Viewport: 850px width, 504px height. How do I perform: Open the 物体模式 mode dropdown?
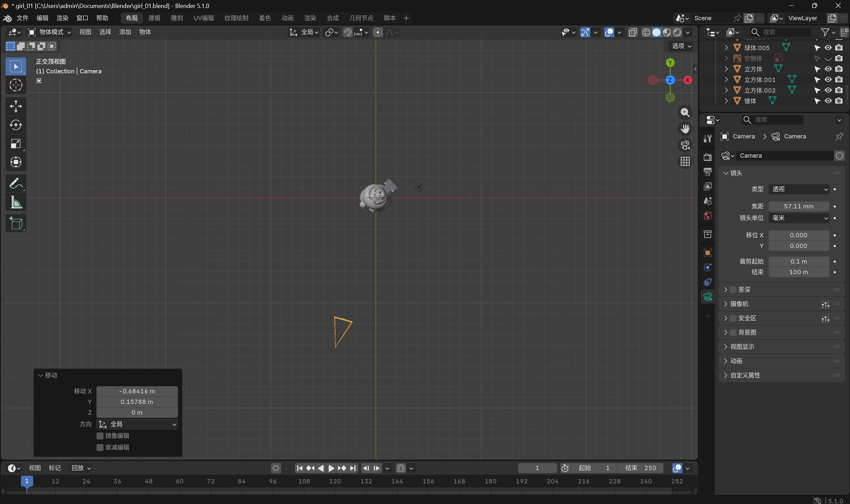tap(50, 32)
